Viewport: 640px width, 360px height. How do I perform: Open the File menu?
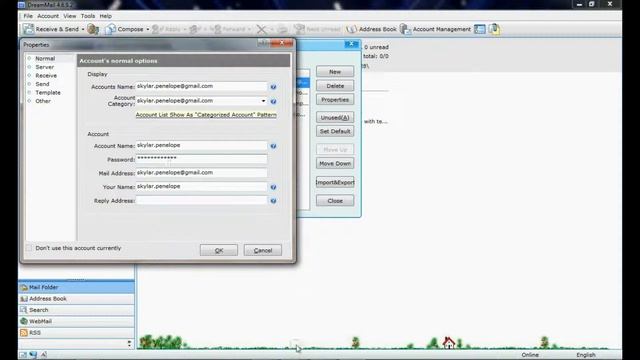point(28,16)
